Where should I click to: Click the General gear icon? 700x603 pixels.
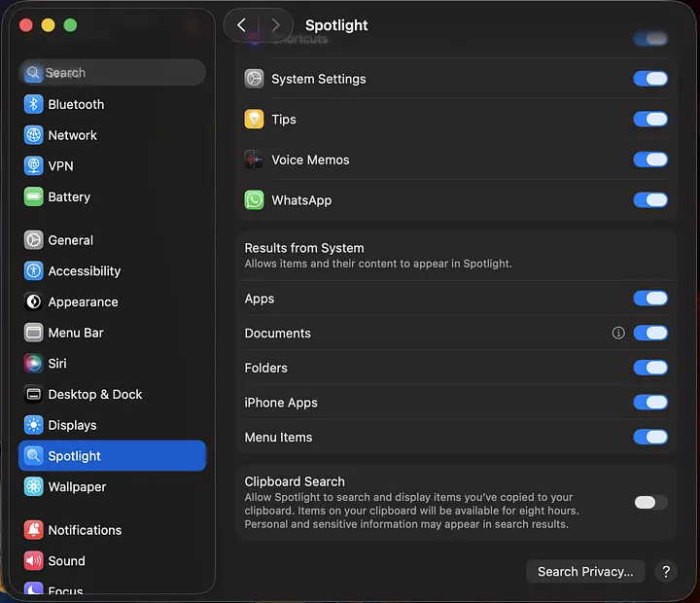point(33,240)
